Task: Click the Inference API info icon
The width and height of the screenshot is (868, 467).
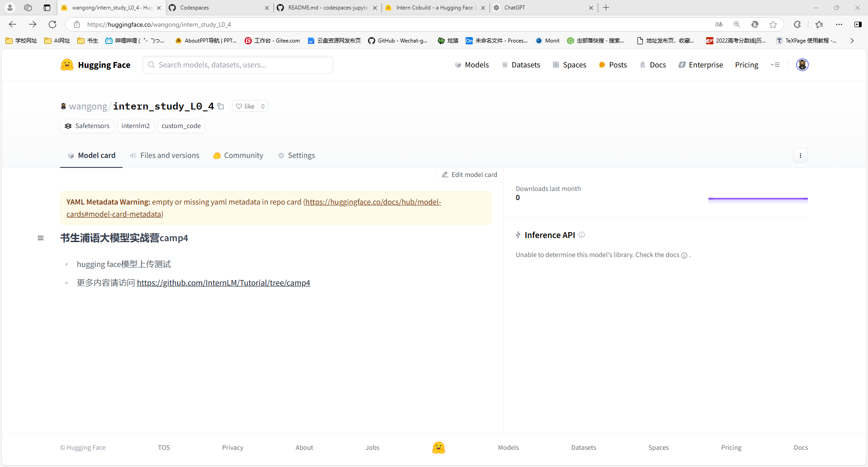Action: click(582, 235)
